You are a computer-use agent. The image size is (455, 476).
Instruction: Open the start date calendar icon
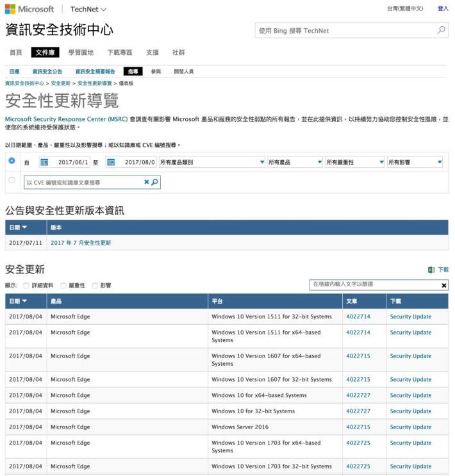(44, 162)
